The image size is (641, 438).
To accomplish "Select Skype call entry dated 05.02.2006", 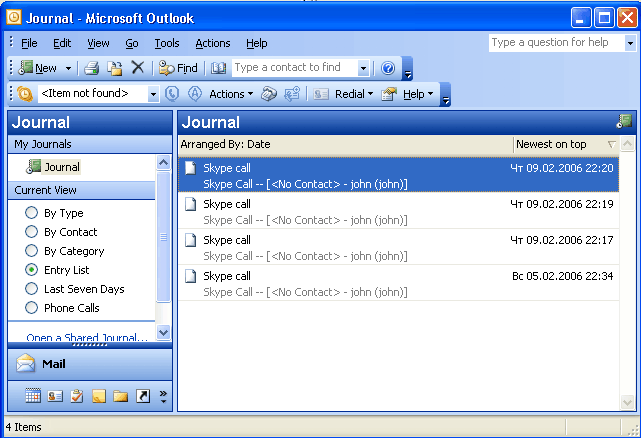I will (398, 283).
